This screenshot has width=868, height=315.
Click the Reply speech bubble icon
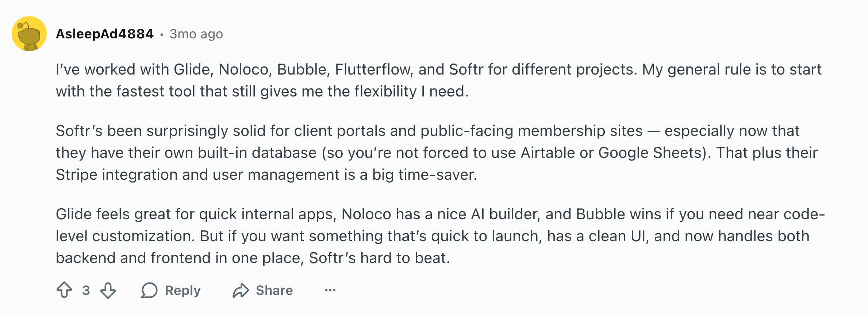click(x=149, y=290)
